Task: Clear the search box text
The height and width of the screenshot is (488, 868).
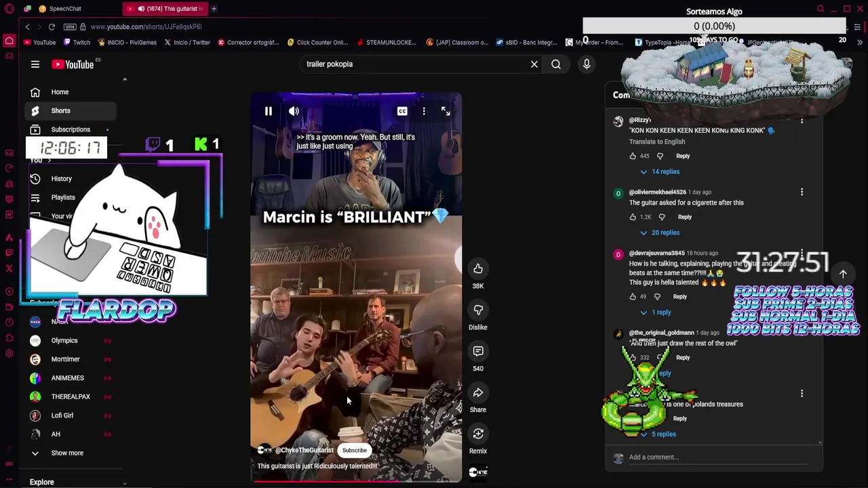Action: pyautogui.click(x=534, y=64)
